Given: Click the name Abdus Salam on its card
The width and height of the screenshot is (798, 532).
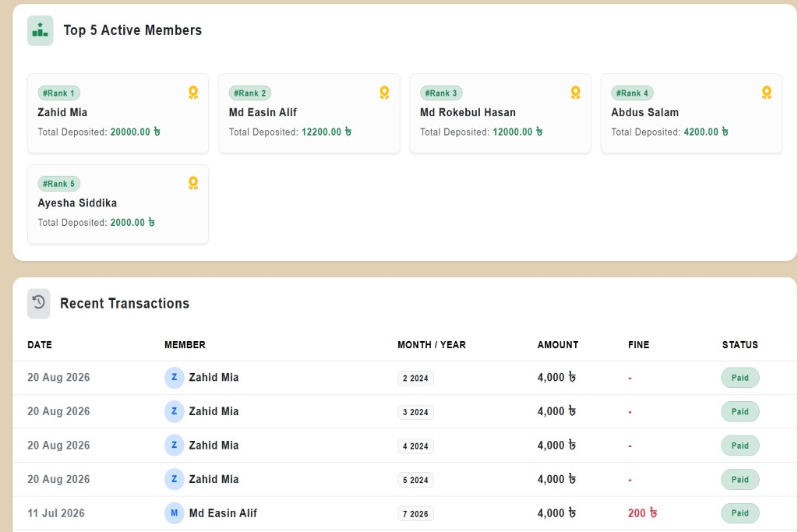Looking at the screenshot, I should [644, 112].
